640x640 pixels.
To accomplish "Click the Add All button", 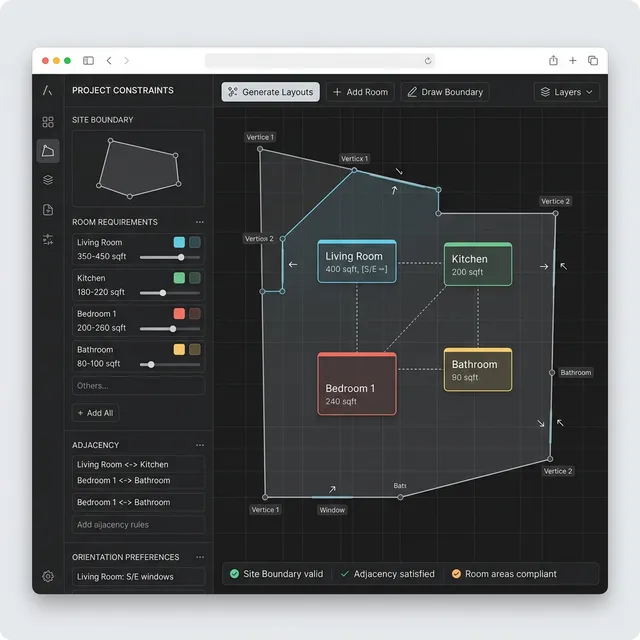I will tap(96, 413).
